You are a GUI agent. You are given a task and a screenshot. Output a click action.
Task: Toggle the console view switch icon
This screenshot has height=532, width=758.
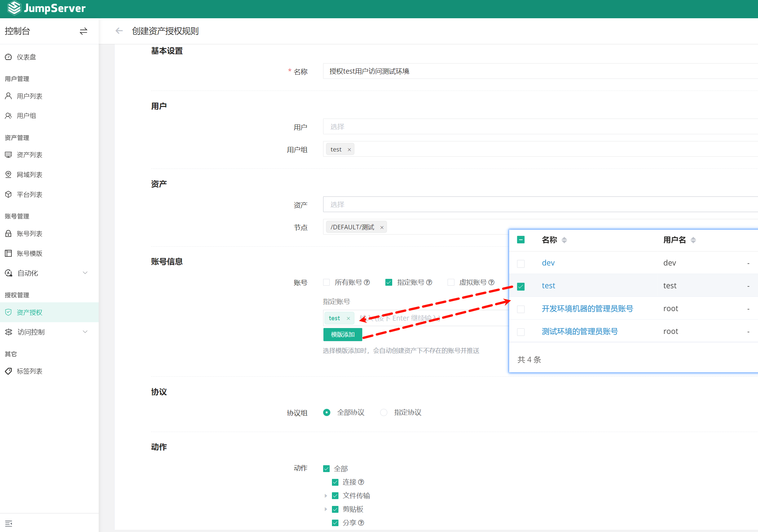coord(83,31)
